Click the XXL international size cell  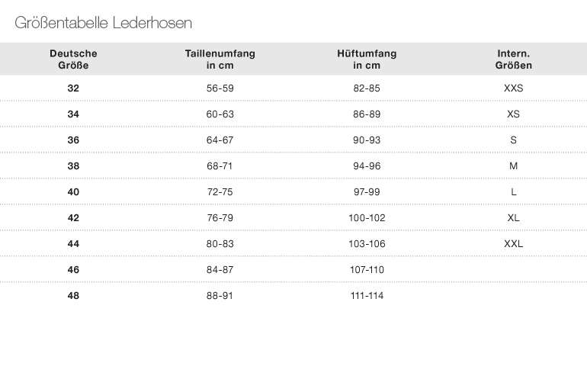pos(513,244)
